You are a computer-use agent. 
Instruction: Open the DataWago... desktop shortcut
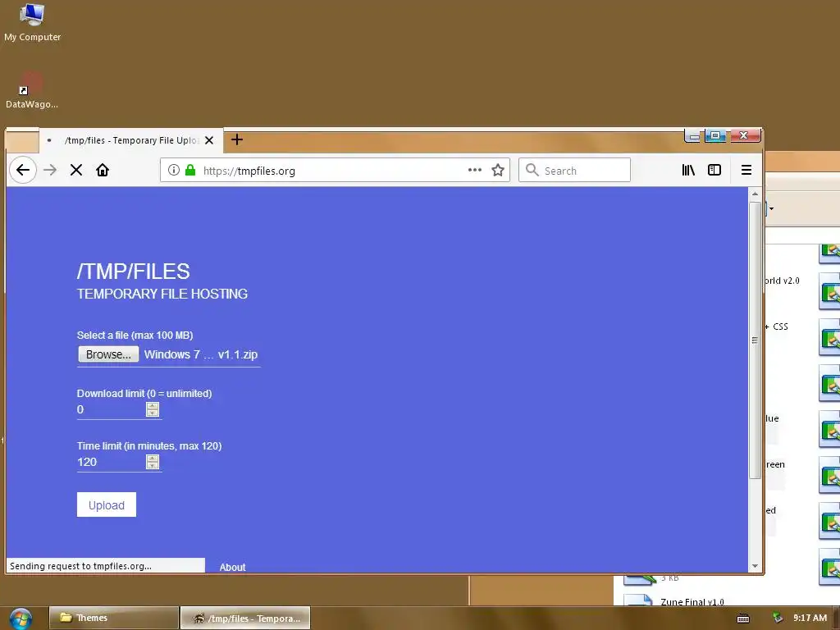pos(32,90)
